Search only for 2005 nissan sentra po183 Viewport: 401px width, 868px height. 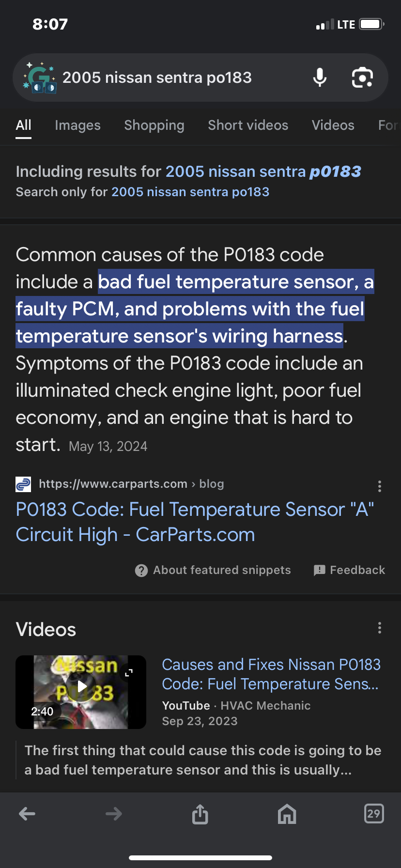(x=190, y=192)
